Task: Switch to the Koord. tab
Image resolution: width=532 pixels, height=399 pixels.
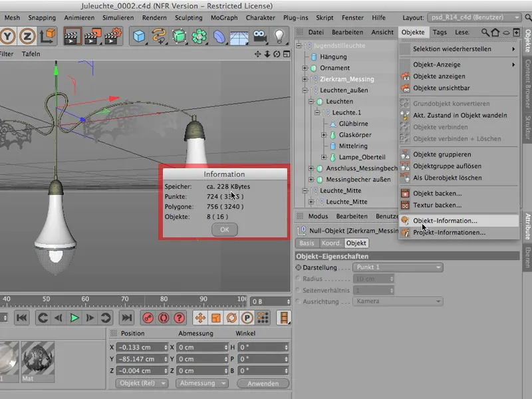Action: coord(331,243)
